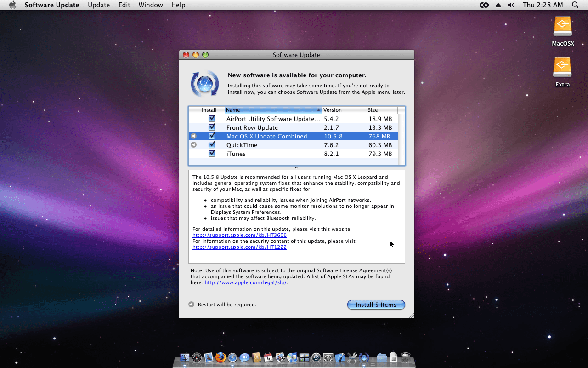The width and height of the screenshot is (588, 368).
Task: Open the Trash from the Dock
Action: click(405, 357)
